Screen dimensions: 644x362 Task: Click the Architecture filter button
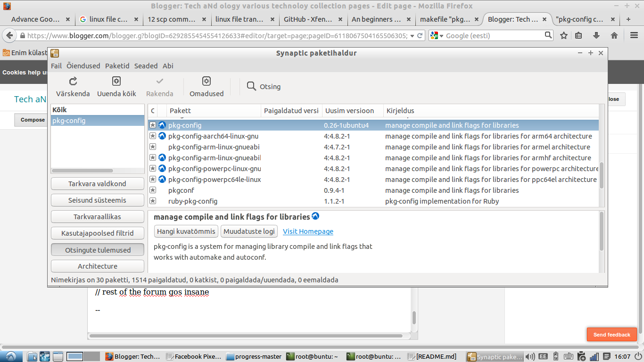coord(97,266)
